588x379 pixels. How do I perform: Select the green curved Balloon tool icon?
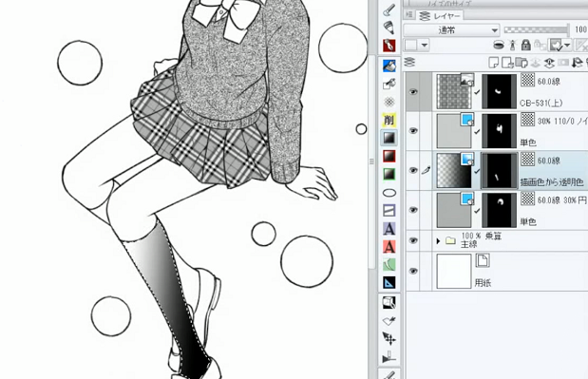click(389, 265)
